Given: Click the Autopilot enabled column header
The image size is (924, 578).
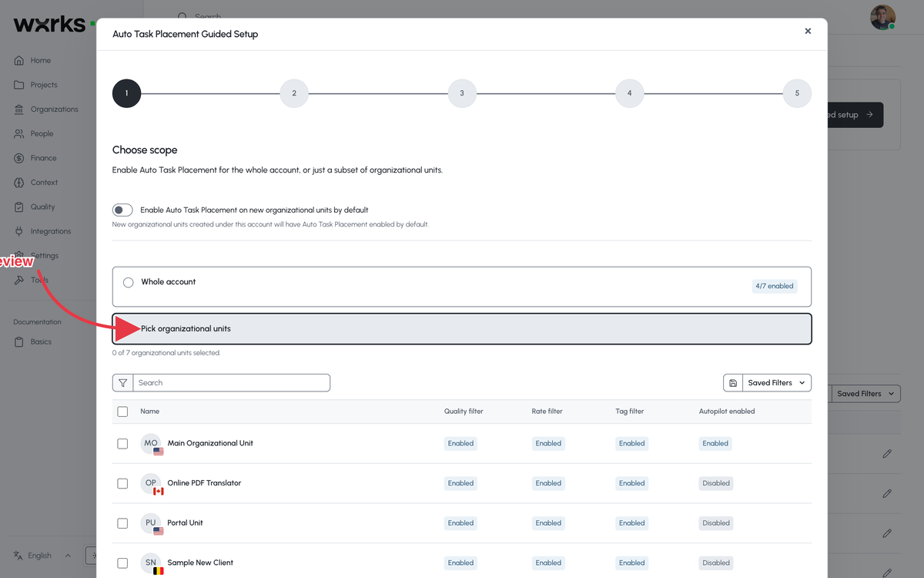Looking at the screenshot, I should coord(727,412).
